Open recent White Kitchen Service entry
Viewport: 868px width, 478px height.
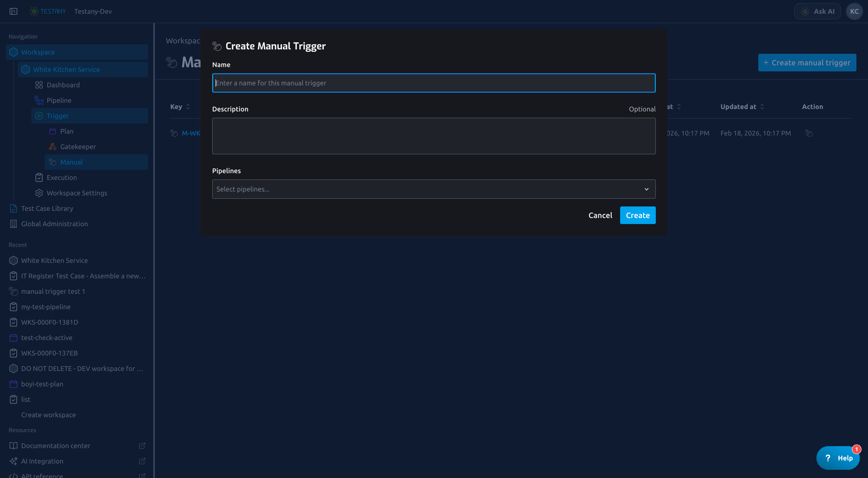[x=77, y=260]
